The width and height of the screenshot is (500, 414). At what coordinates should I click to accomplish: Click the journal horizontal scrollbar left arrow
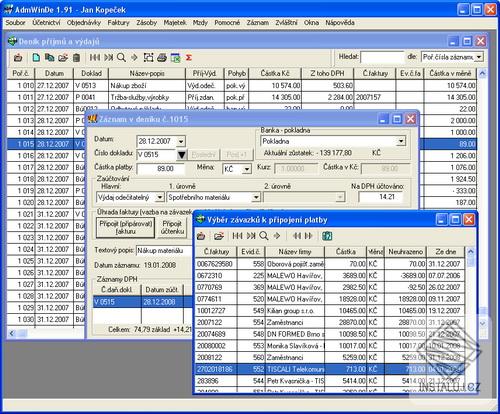click(x=12, y=333)
